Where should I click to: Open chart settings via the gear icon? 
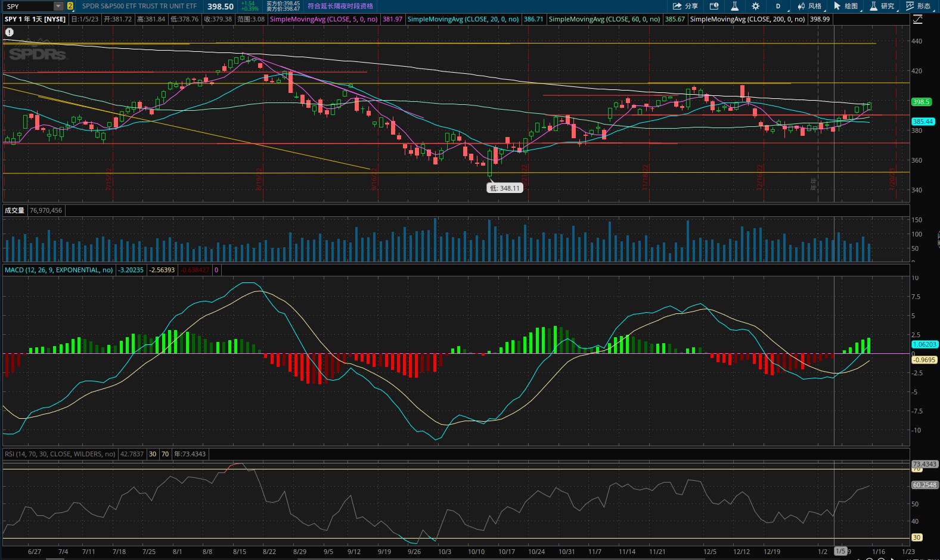(755, 6)
